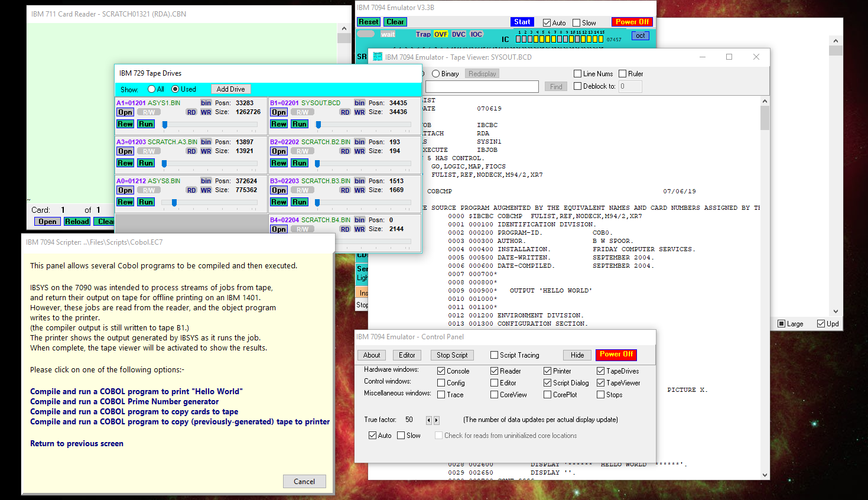This screenshot has height=500, width=868.
Task: Click Opn on drive B4 SCRATCH.B4.BIN
Action: pos(279,229)
